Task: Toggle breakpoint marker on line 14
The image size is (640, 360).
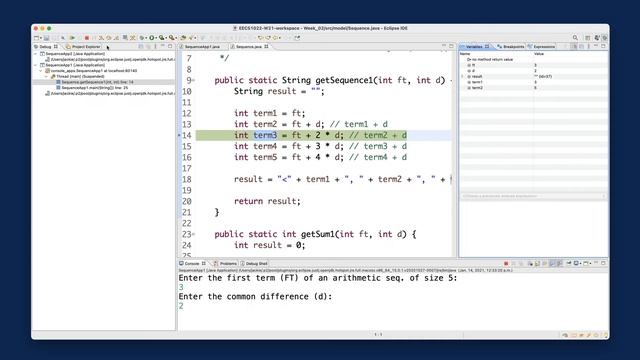Action: (179, 135)
